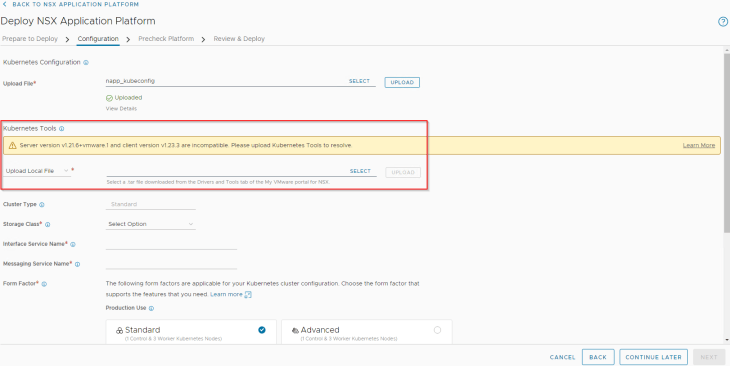Click info icon beside Kubernetes Tools
Screen dimensions: 730x366
click(61, 129)
